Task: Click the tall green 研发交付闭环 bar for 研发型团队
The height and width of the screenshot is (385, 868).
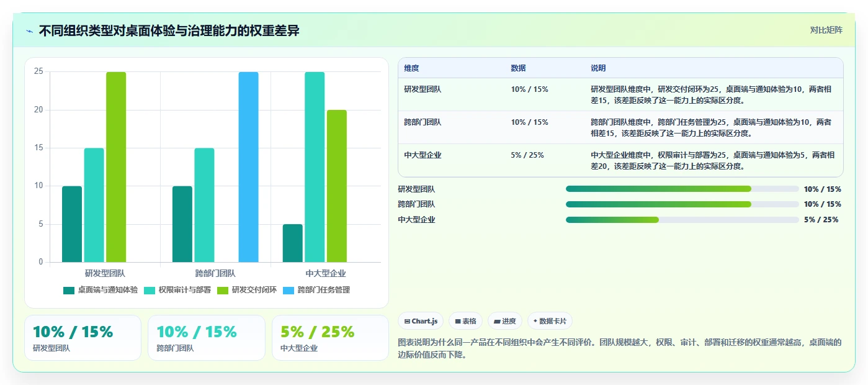Action: tap(116, 167)
